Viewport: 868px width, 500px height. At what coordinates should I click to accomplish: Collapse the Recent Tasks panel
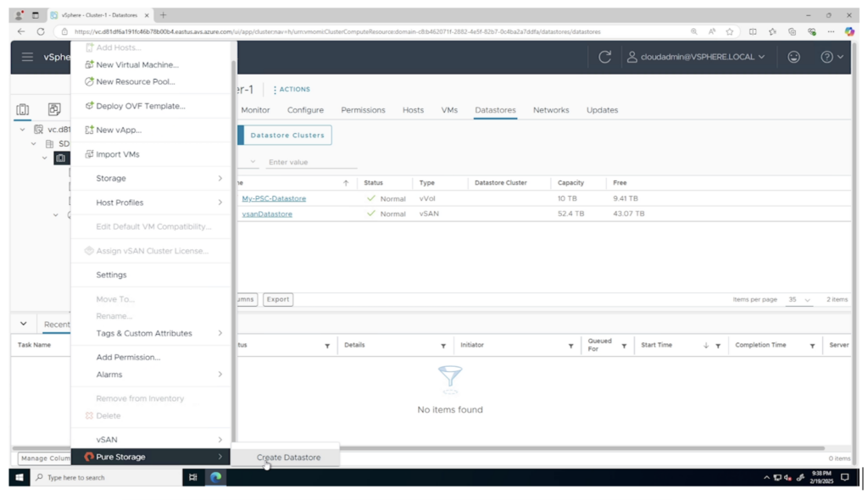[x=23, y=324]
